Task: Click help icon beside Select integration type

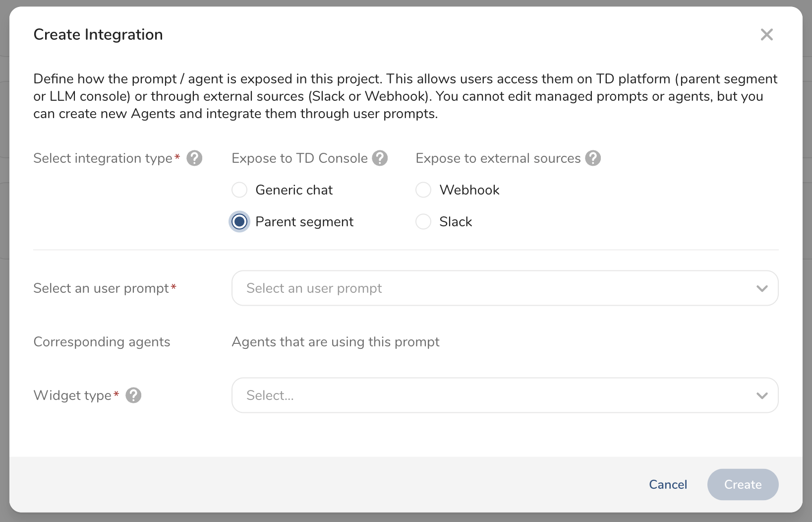Action: point(194,158)
